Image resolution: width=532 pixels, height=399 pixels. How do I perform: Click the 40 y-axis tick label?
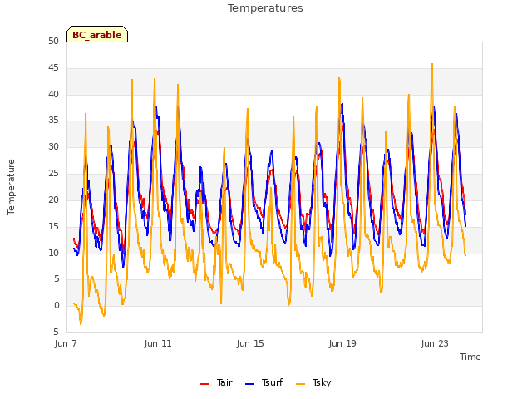click(x=53, y=94)
